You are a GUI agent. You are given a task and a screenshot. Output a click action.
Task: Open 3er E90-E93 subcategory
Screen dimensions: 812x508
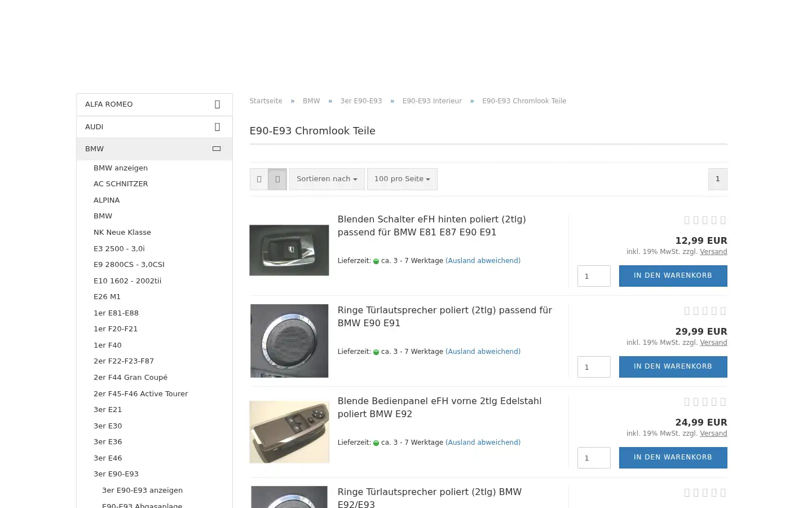pos(116,474)
